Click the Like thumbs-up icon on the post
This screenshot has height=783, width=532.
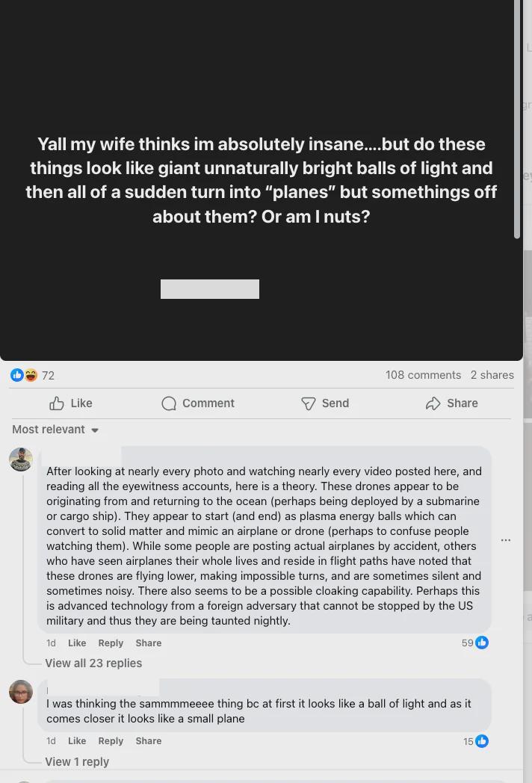[57, 403]
